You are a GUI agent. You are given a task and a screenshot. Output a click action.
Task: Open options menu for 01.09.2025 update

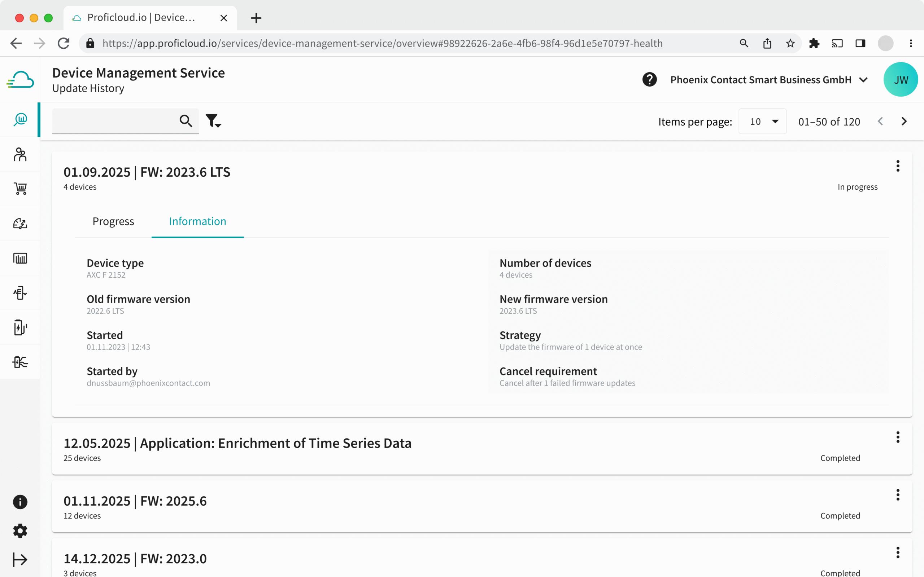pyautogui.click(x=898, y=166)
